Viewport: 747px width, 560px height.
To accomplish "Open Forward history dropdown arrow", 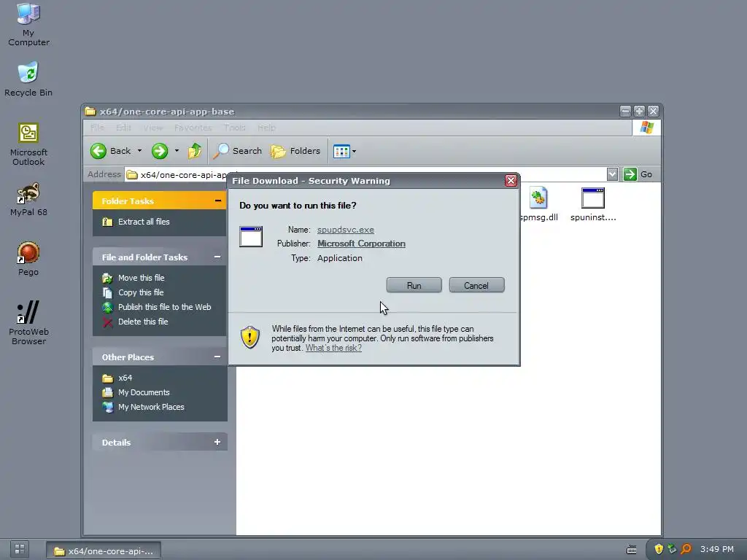I will pyautogui.click(x=177, y=151).
